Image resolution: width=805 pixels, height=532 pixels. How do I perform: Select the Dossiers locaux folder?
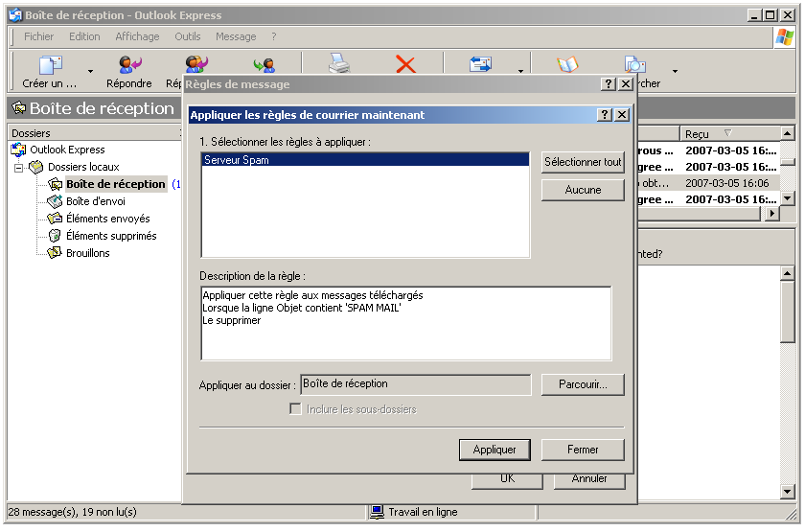click(83, 167)
